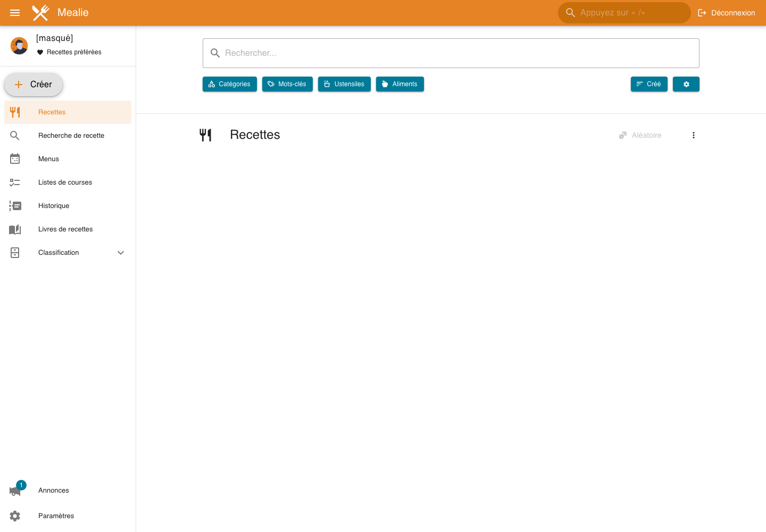Open the three-dot Recettes options menu
766x532 pixels.
coord(694,135)
